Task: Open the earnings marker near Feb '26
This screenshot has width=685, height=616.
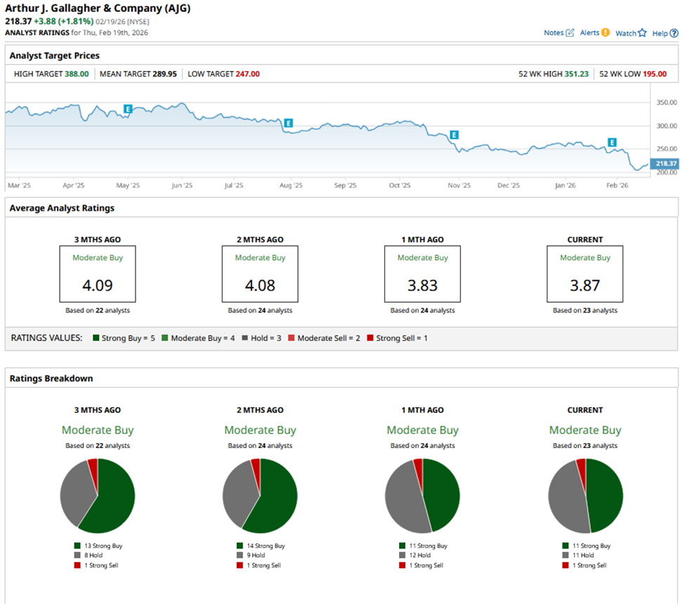Action: click(x=612, y=142)
